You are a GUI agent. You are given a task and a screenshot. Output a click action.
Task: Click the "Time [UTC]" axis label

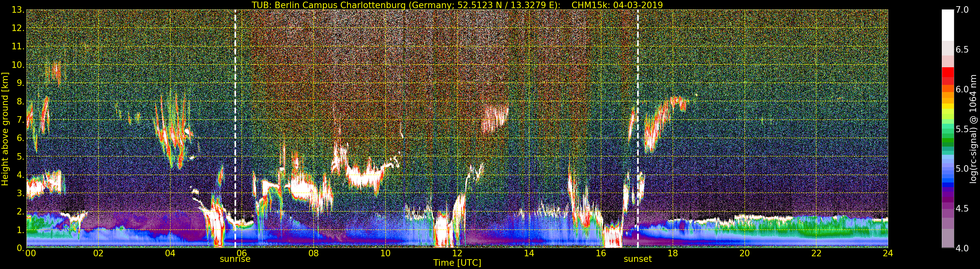pyautogui.click(x=457, y=263)
